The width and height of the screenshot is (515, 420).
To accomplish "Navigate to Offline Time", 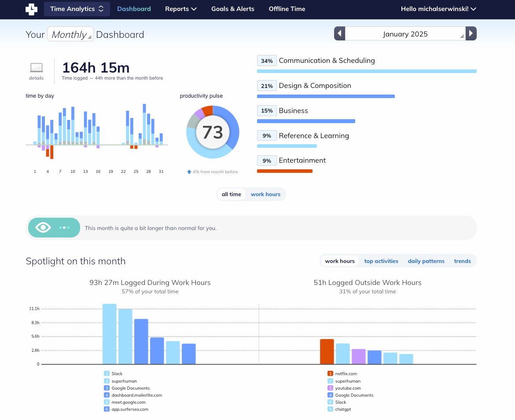I will (x=287, y=9).
